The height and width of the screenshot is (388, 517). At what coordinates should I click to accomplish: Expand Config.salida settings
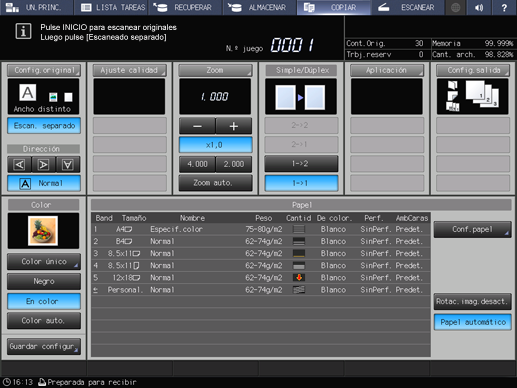tap(473, 70)
